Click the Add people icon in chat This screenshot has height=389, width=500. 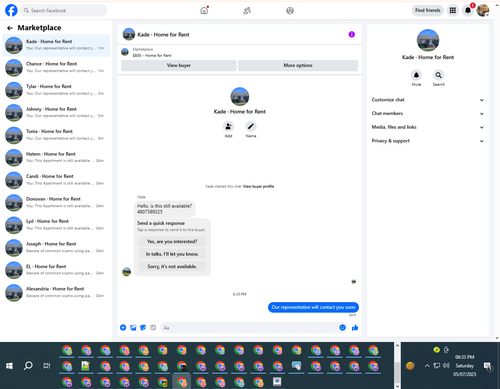click(x=228, y=126)
